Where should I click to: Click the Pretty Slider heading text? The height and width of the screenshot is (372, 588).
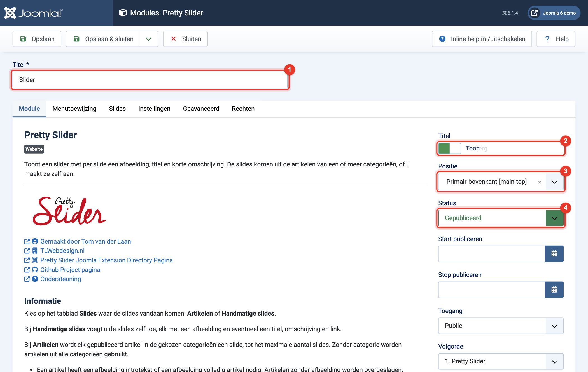[x=50, y=135]
